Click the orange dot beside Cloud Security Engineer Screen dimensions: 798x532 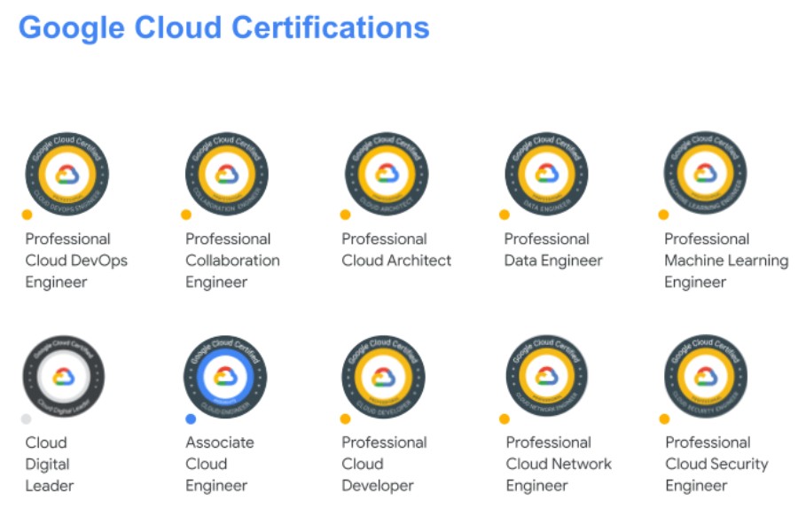[664, 419]
